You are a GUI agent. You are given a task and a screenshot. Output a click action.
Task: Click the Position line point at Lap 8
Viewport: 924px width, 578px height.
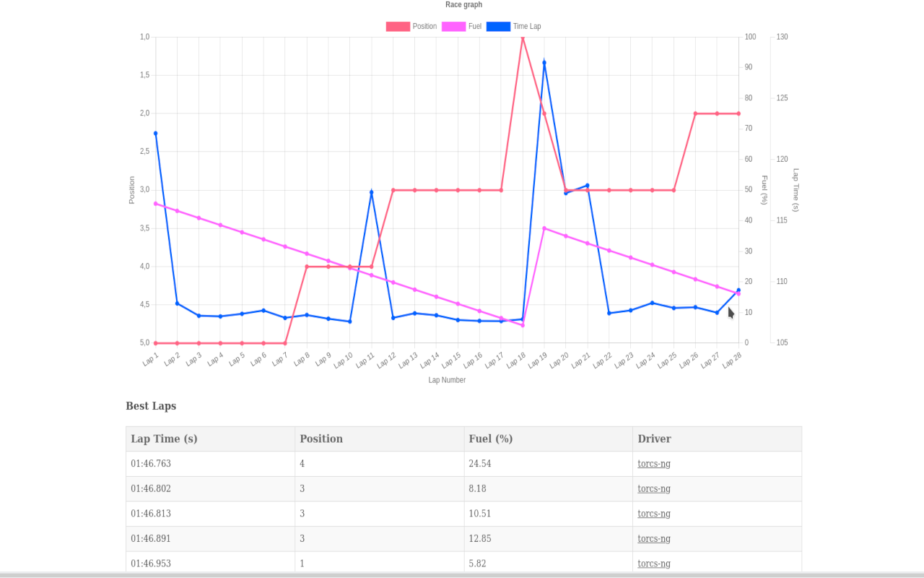[x=307, y=267]
